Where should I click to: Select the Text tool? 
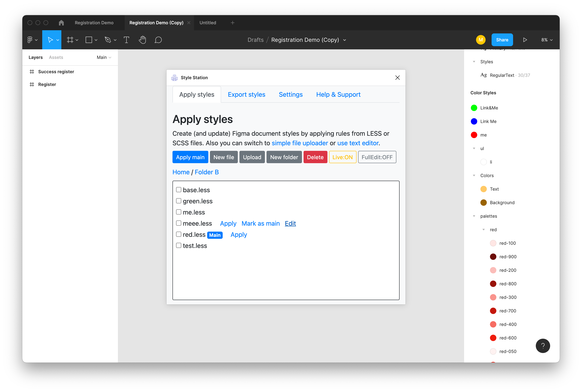pos(126,40)
